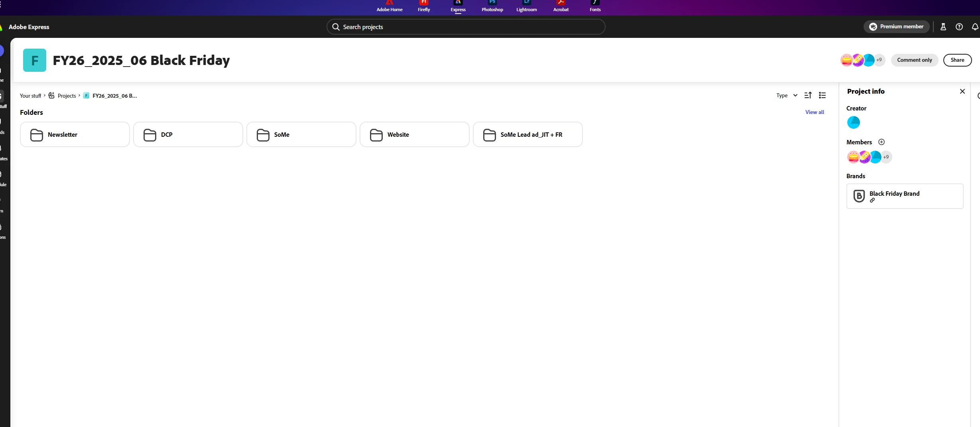This screenshot has height=427, width=980.
Task: Open Adobe Home app shortcut
Action: tap(390, 6)
